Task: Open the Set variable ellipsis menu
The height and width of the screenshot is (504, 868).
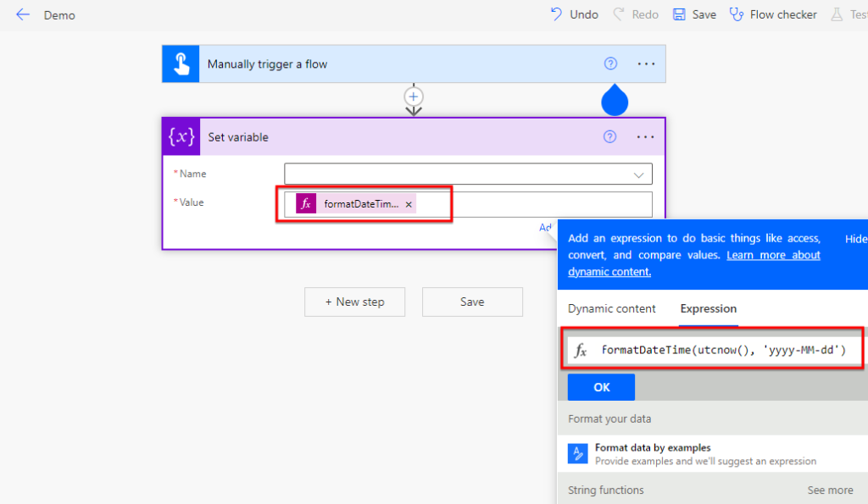Action: click(645, 136)
